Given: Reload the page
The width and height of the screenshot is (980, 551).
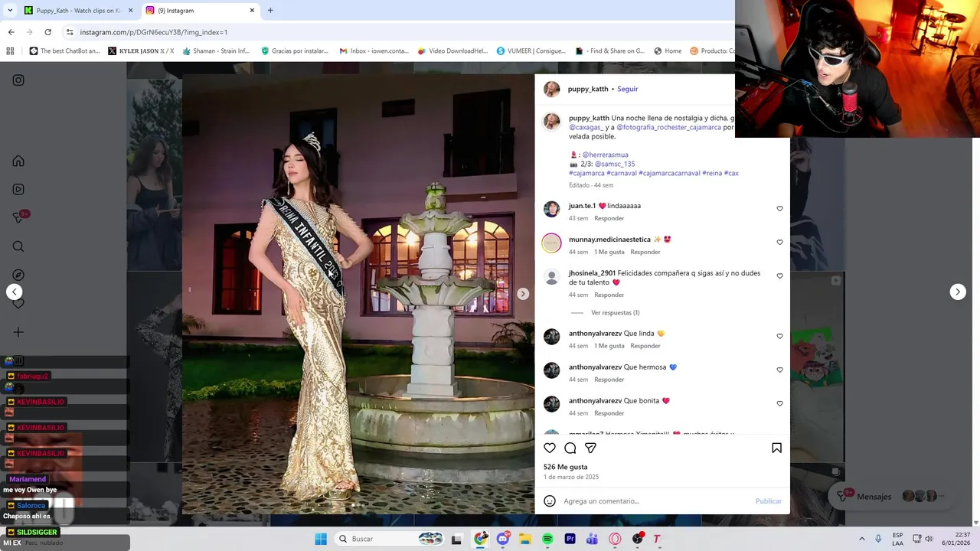Looking at the screenshot, I should point(47,32).
